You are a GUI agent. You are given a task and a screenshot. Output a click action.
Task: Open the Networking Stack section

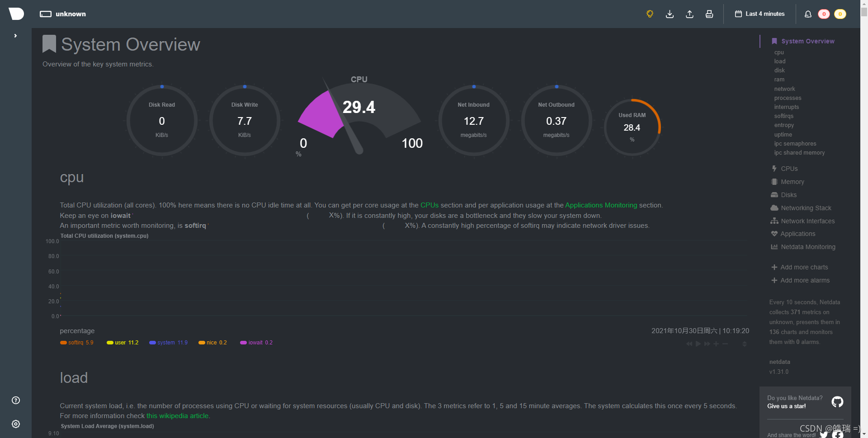tap(801, 208)
